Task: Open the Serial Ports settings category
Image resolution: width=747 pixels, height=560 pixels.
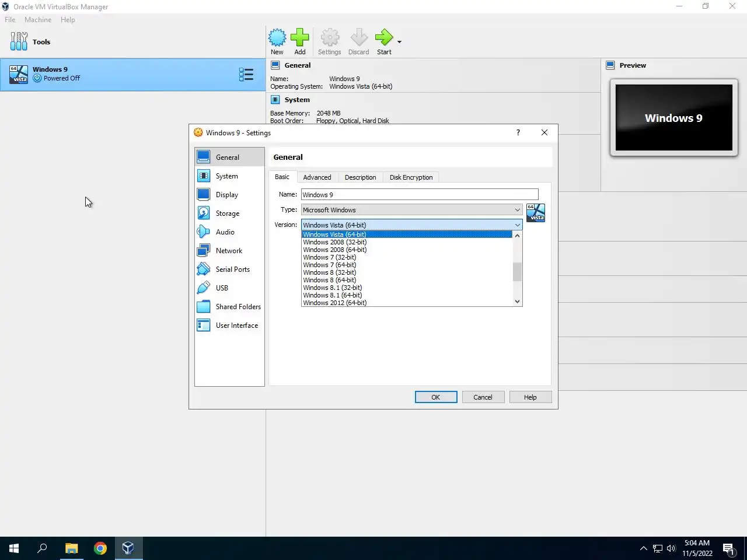Action: (229, 269)
